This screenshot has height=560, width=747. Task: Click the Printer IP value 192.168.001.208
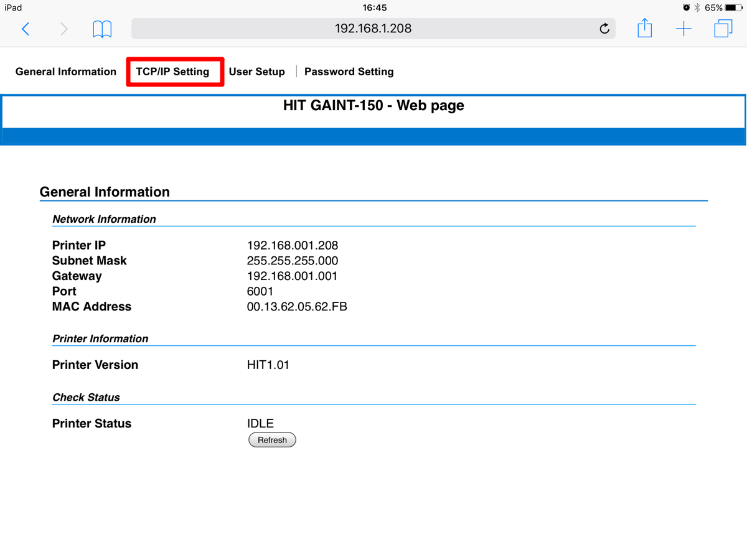click(293, 246)
